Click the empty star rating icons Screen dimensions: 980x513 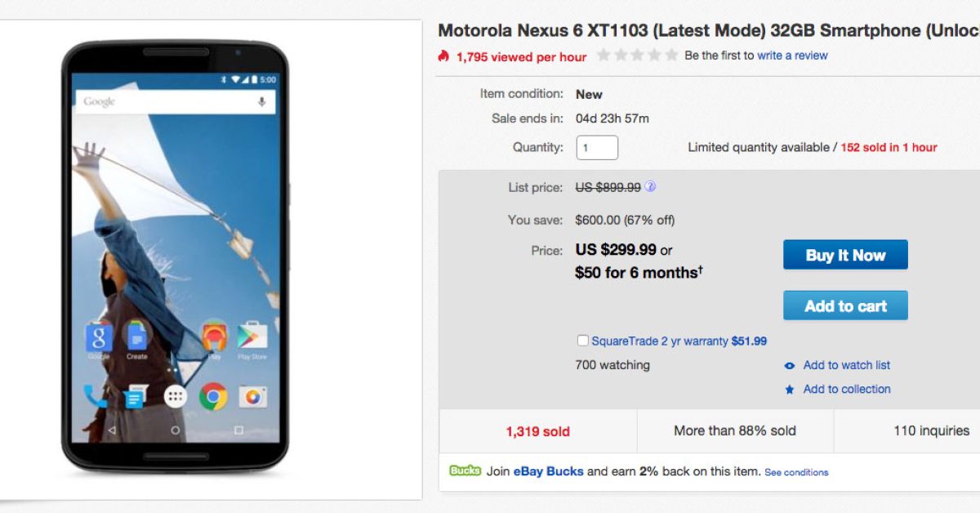click(x=637, y=56)
